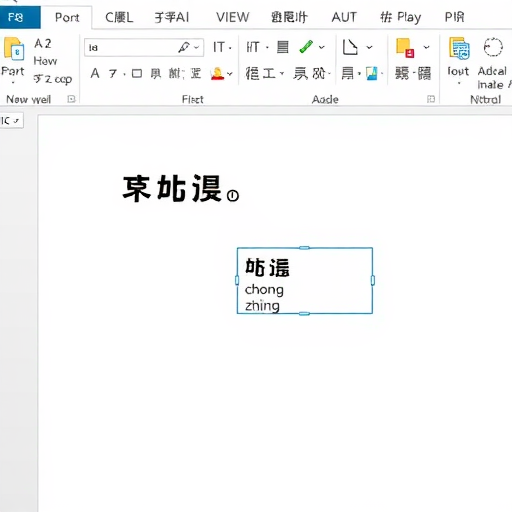512x512 pixels.
Task: Switch to the Port tab
Action: pos(67,17)
